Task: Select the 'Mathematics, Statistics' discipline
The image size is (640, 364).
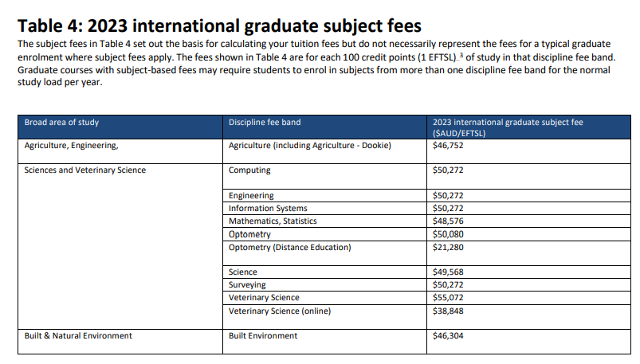Action: 273,221
